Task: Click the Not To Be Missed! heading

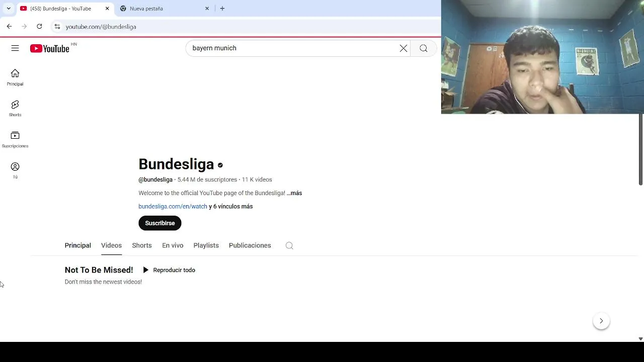Action: click(99, 270)
